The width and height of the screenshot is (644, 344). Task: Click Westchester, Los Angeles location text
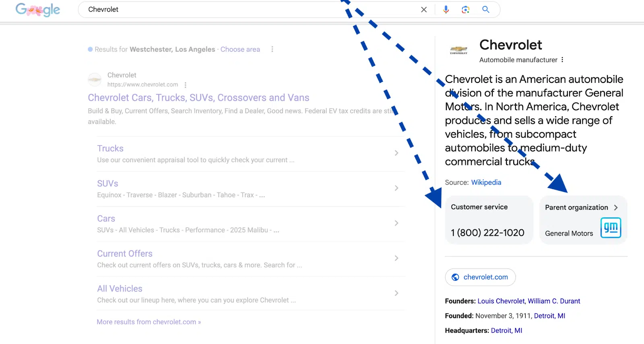point(172,49)
